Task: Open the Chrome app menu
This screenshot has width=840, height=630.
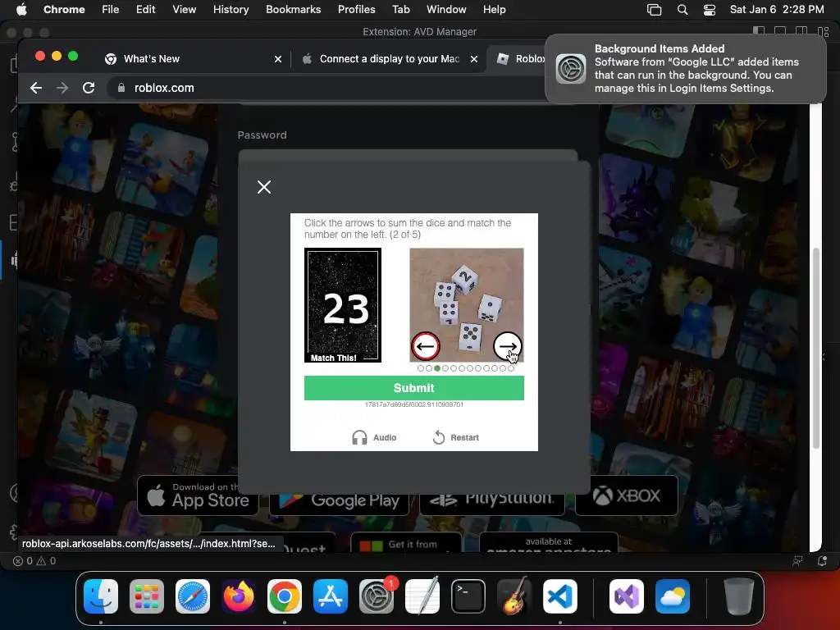Action: point(64,9)
